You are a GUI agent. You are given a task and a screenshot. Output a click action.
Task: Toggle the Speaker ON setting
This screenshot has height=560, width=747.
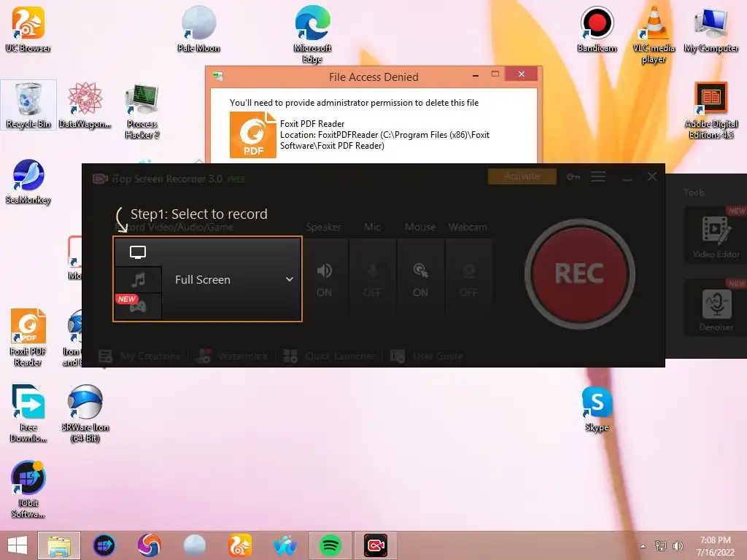[325, 279]
